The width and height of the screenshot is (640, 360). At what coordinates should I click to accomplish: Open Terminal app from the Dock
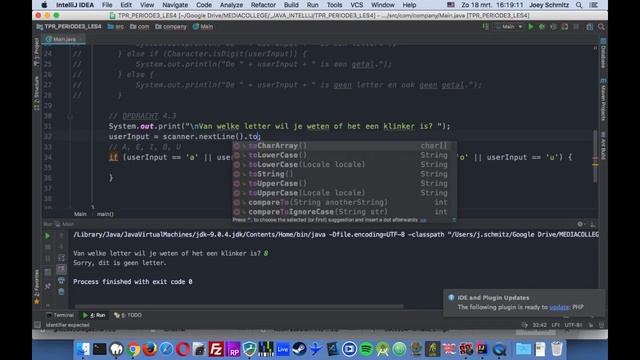[x=100, y=349]
